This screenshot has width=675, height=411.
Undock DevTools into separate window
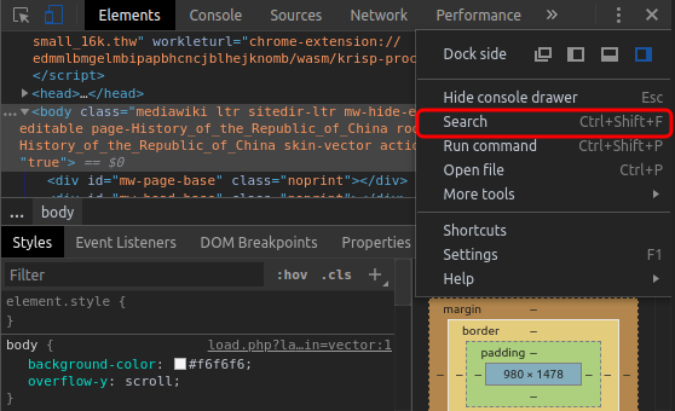pyautogui.click(x=543, y=54)
